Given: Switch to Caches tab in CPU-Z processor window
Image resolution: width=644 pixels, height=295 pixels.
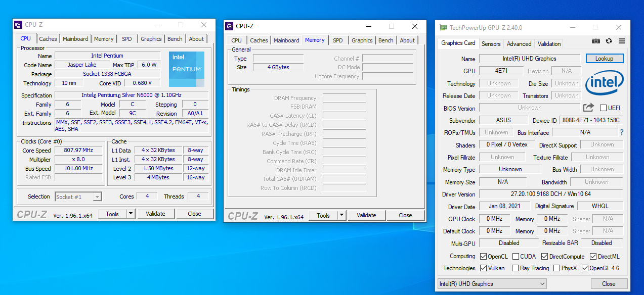Looking at the screenshot, I should point(48,39).
